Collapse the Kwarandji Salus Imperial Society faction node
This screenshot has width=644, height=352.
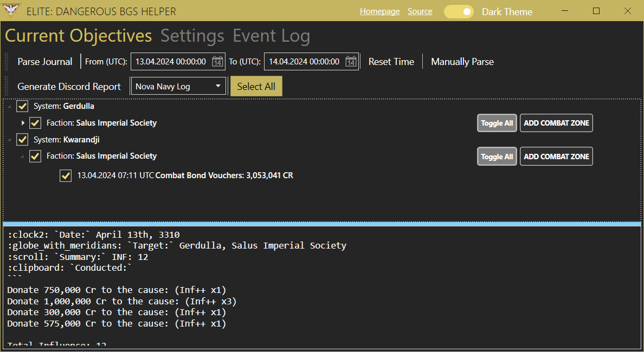pos(23,157)
